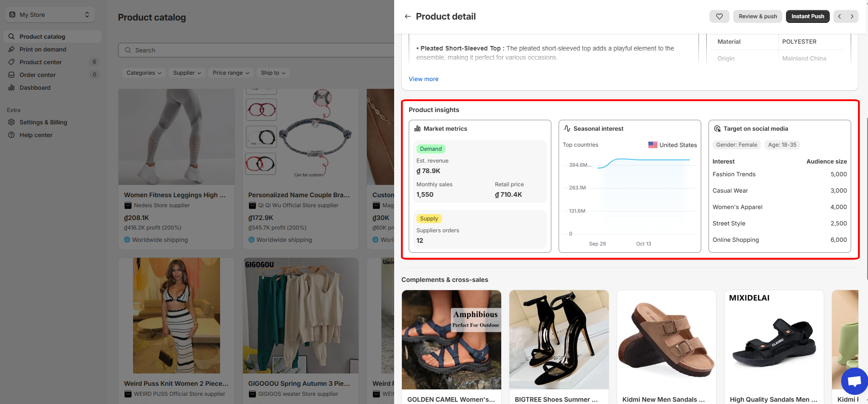Open Print on demand in sidebar
868x404 pixels.
[x=43, y=49]
